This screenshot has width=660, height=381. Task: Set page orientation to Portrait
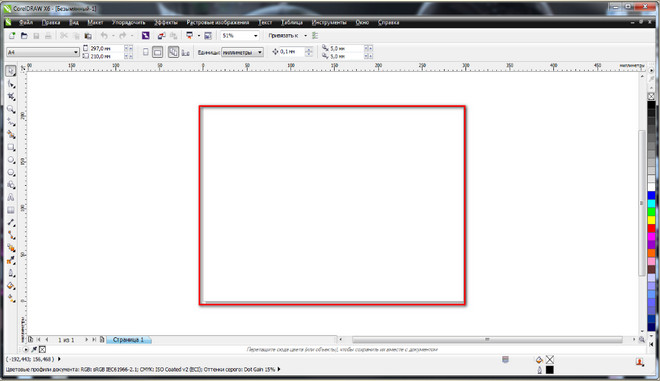click(x=146, y=52)
